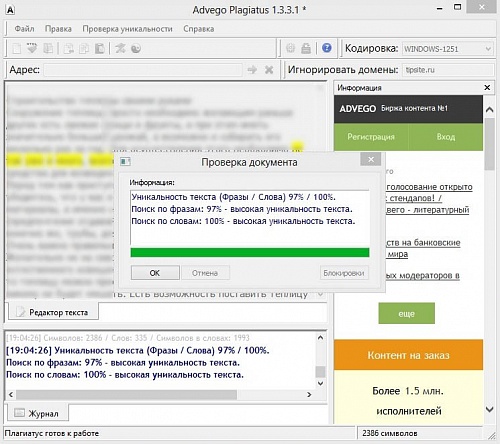500x444 pixels.
Task: Click the HTML download toolbar icon
Action: [x=32, y=48]
